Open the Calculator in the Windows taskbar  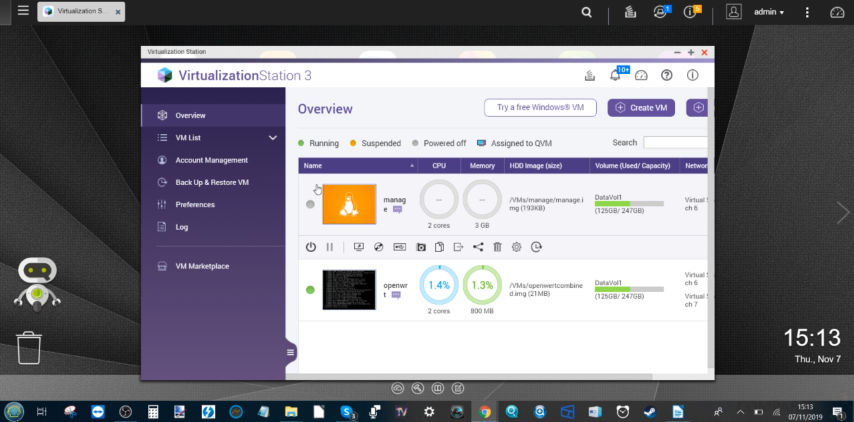pyautogui.click(x=153, y=412)
